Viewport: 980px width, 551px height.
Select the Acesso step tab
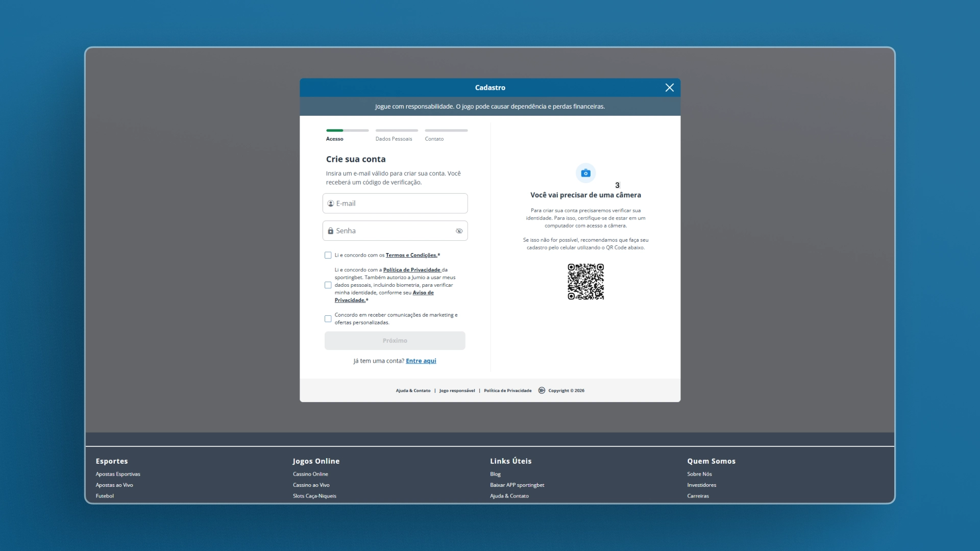click(x=335, y=139)
